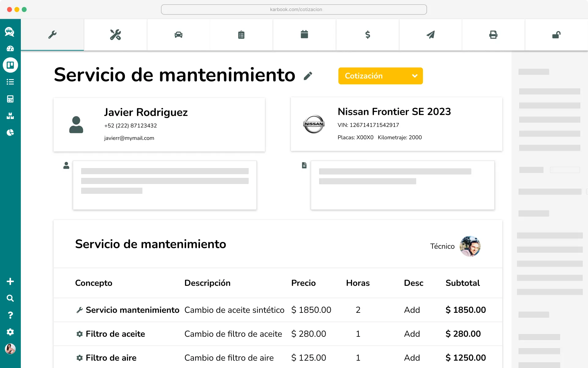Switch to the crossed tools tab

[115, 35]
